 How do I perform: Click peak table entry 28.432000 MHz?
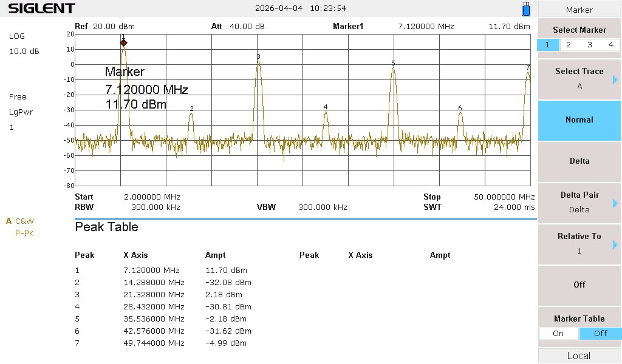[154, 307]
